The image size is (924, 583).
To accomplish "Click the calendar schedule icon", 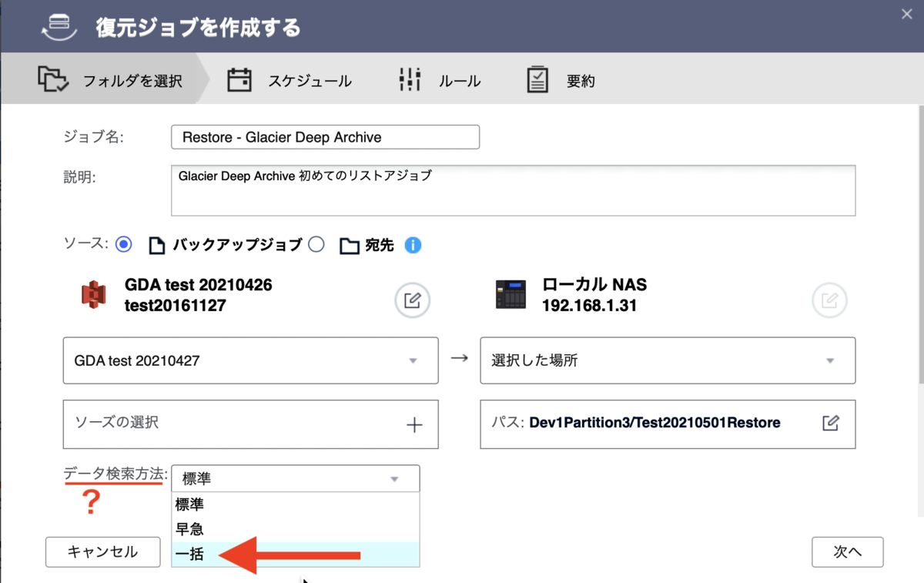I will (x=239, y=79).
